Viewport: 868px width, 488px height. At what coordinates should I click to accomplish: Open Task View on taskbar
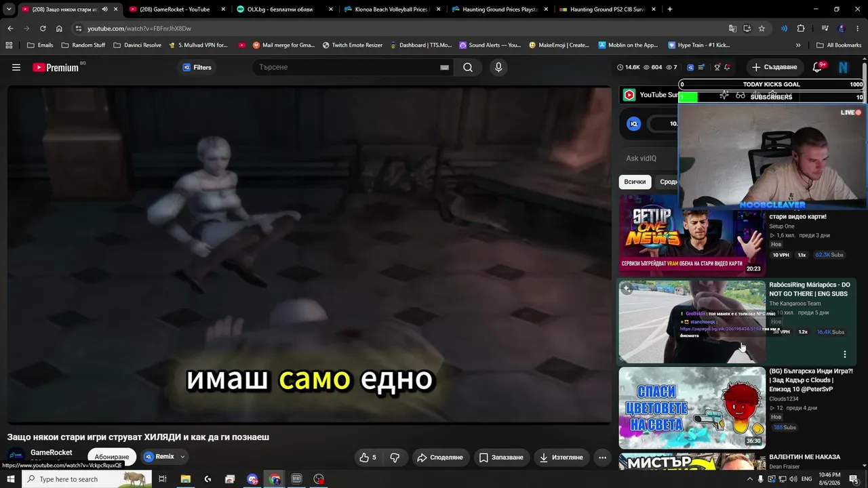163,479
